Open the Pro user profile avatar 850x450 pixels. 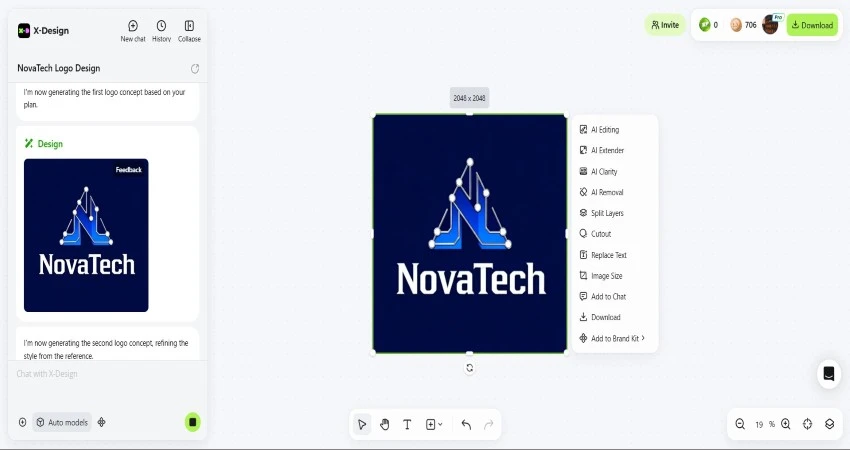tap(770, 24)
